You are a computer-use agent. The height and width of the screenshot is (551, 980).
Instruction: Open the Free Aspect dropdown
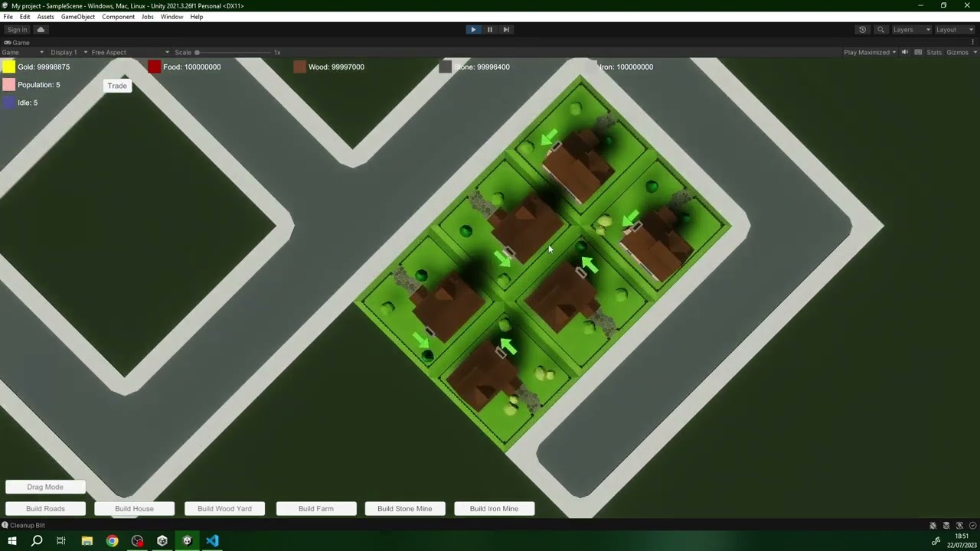pos(130,52)
